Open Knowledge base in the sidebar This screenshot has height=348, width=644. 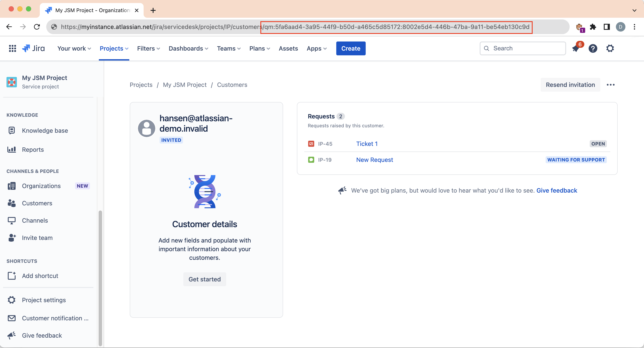[x=45, y=130]
